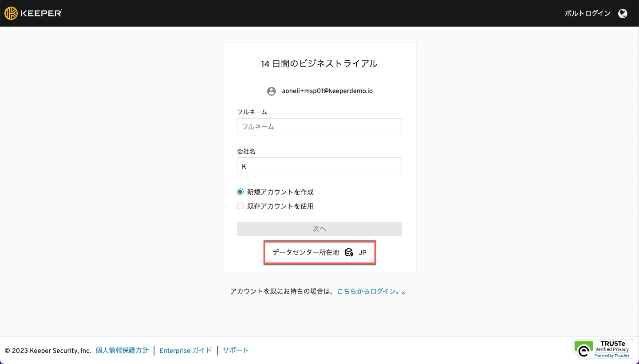The width and height of the screenshot is (639, 364).
Task: Open the globe language selector
Action: pyautogui.click(x=623, y=13)
